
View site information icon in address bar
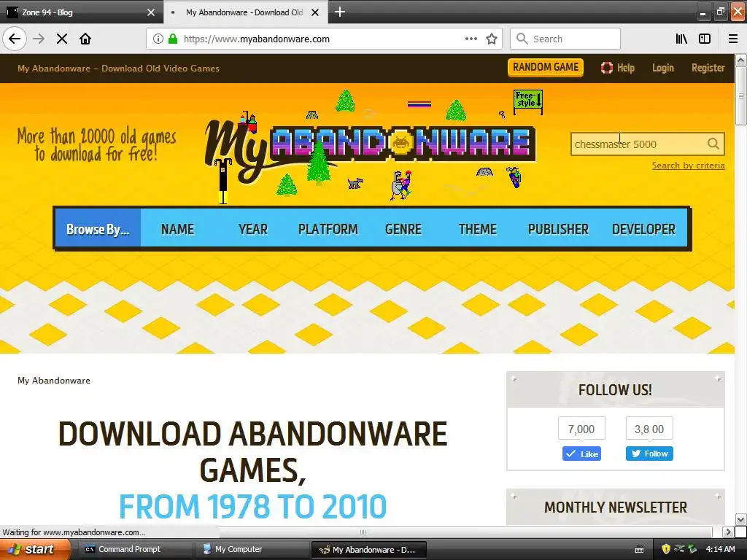[158, 39]
